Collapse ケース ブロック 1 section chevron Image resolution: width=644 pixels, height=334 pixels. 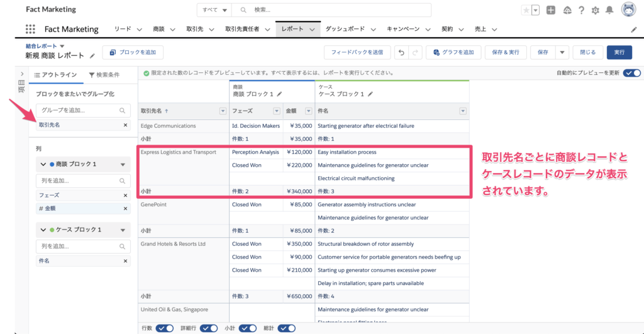[43, 230]
